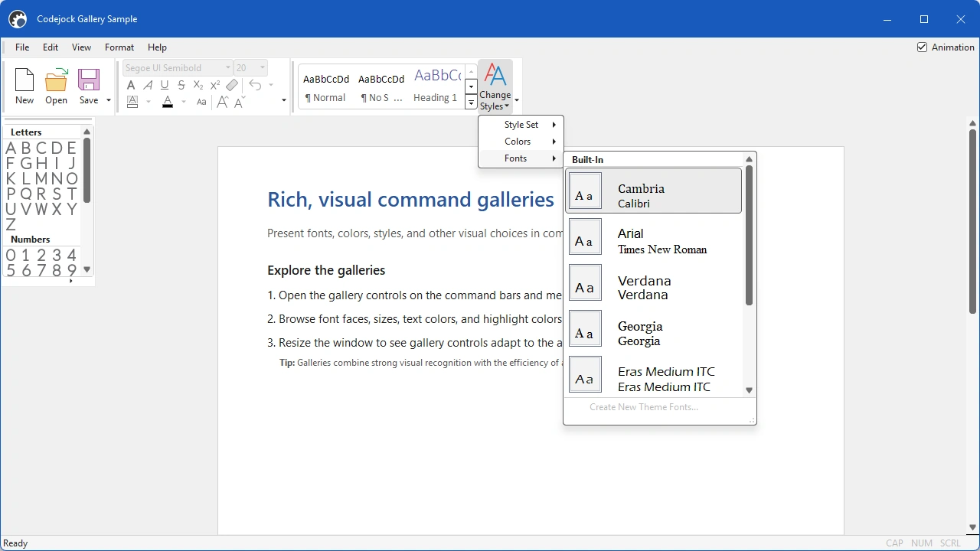
Task: Toggle the Animation checkbox
Action: [922, 47]
